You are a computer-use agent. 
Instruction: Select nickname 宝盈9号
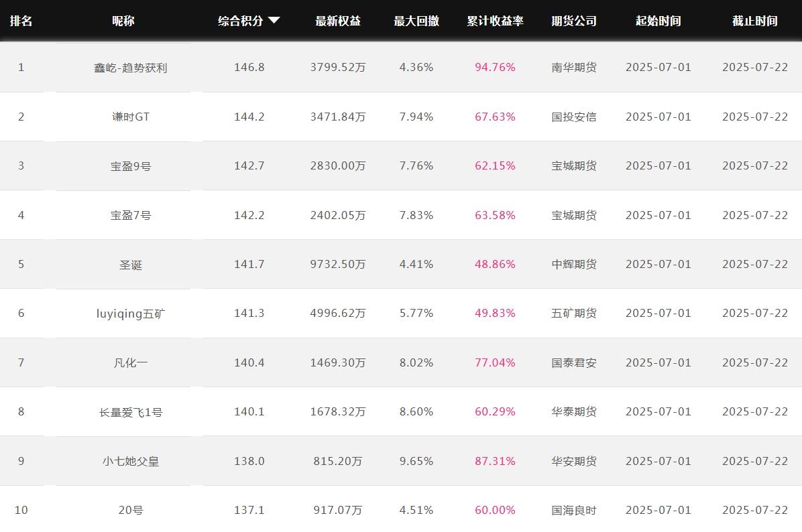(x=131, y=166)
